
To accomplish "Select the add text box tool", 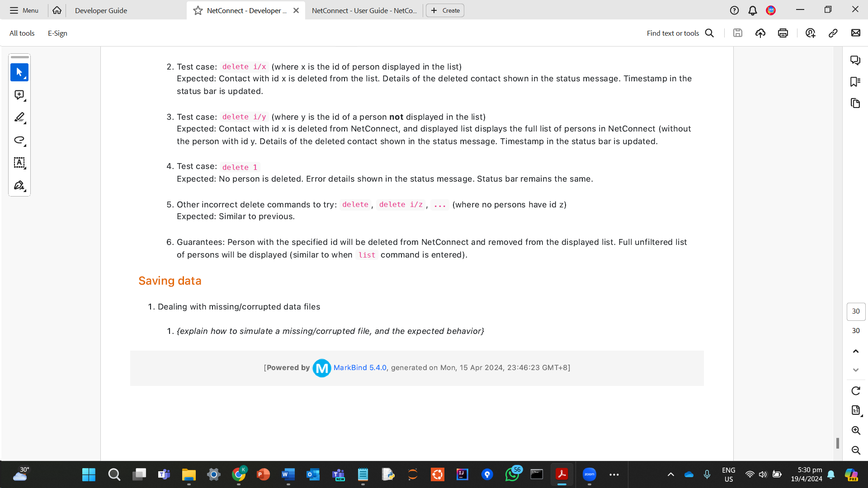I will click(x=19, y=163).
